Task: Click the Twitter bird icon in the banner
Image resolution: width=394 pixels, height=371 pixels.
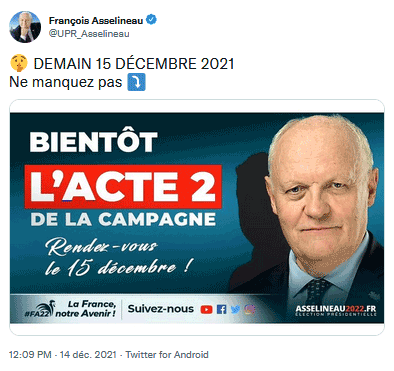Action: click(235, 310)
